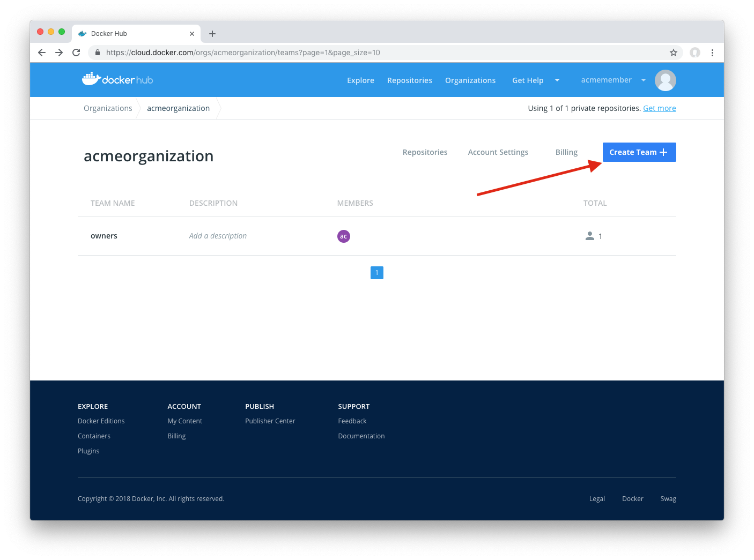Click the browser forward arrow
The height and width of the screenshot is (560, 754).
click(59, 53)
